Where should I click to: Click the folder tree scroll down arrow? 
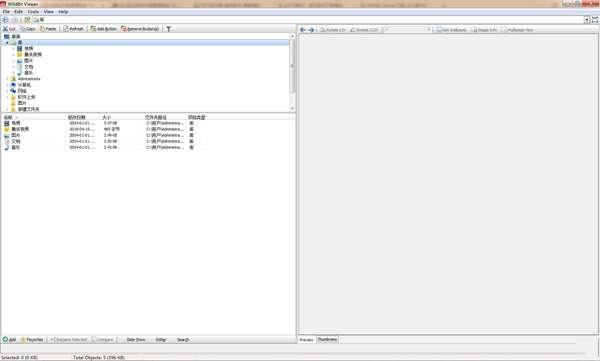[x=292, y=109]
